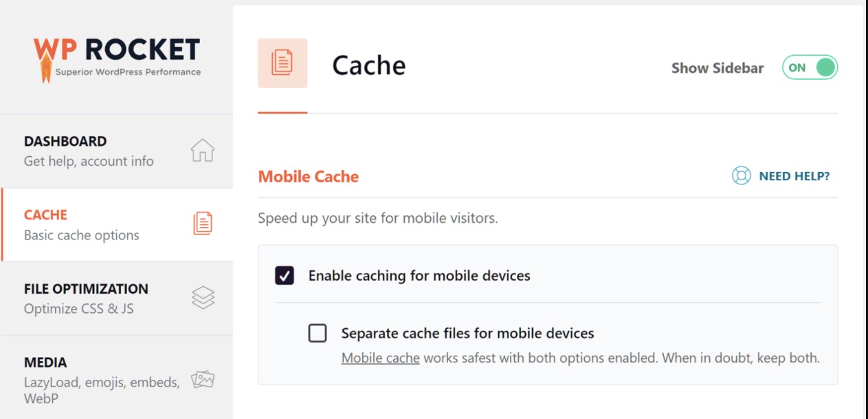Turn off the Show Sidebar switch
The image size is (868, 419).
pyautogui.click(x=810, y=67)
